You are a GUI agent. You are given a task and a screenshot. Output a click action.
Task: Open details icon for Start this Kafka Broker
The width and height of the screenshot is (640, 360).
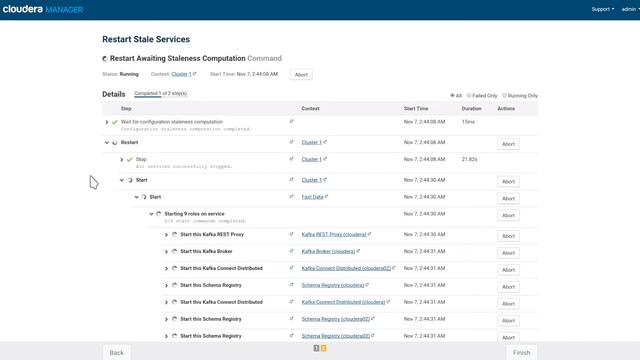coord(291,251)
